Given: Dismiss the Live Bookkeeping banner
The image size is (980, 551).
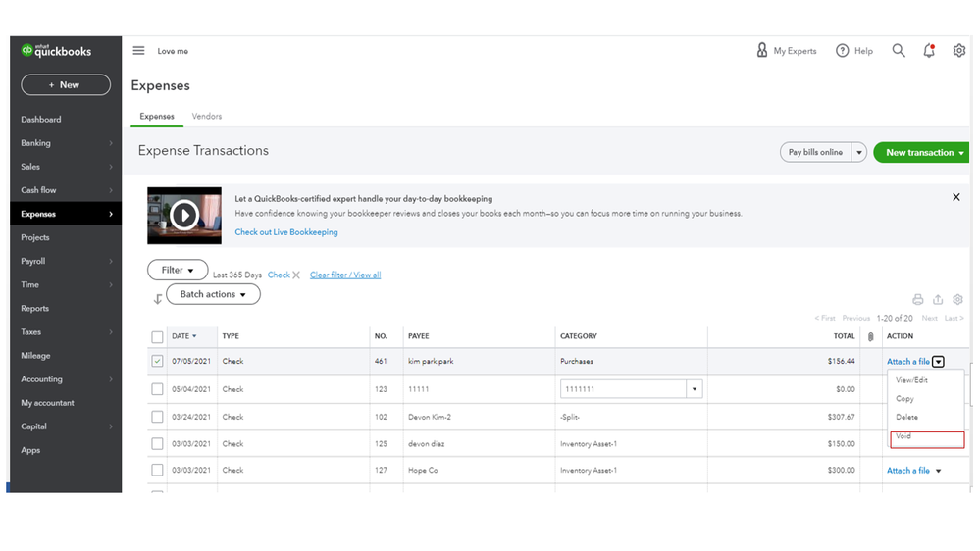Looking at the screenshot, I should tap(956, 197).
